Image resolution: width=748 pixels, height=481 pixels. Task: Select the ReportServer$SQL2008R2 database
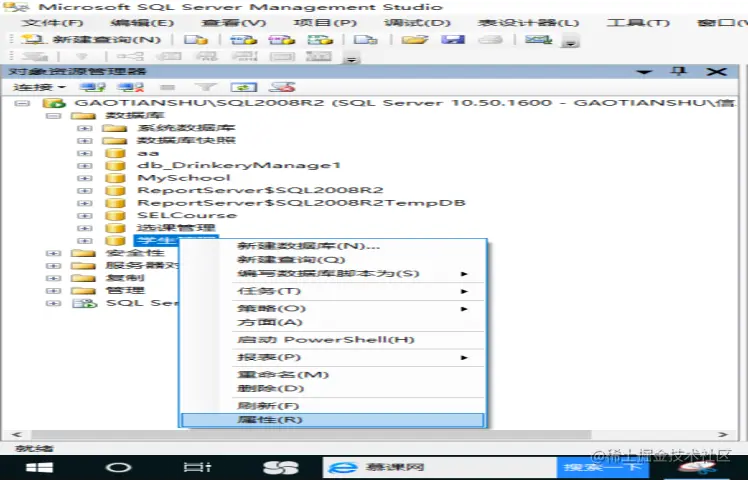pos(260,190)
